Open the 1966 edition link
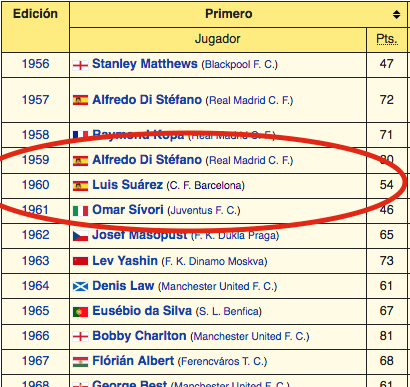The height and width of the screenshot is (387, 410). point(35,336)
